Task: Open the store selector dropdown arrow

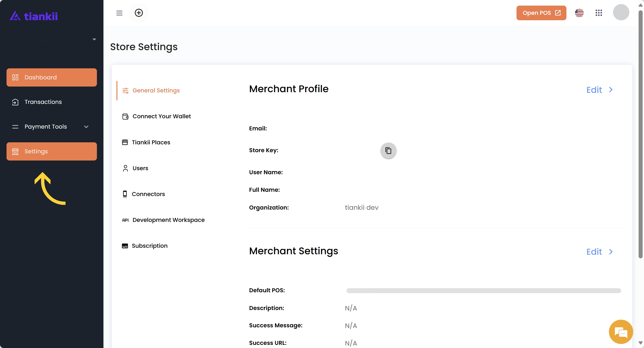Action: (94, 40)
